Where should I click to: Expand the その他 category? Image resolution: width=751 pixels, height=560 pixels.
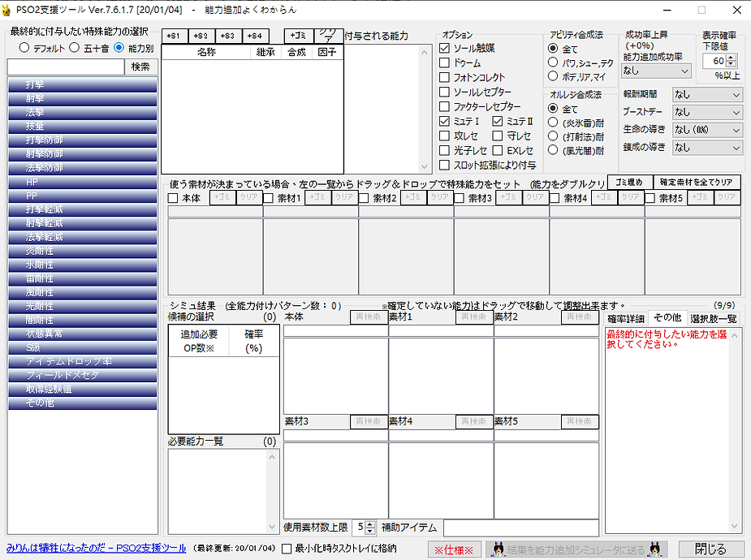pos(82,403)
